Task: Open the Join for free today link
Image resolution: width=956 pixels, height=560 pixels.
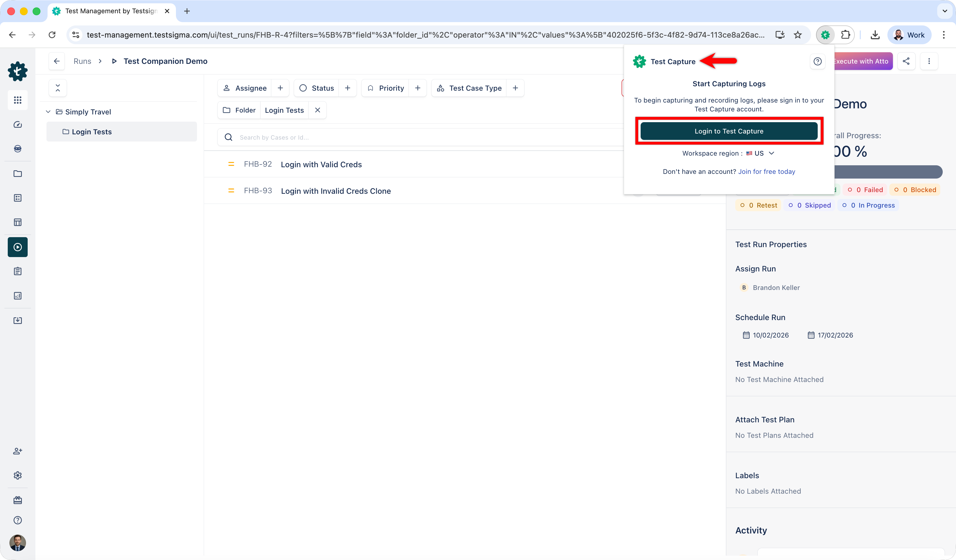Action: 767,171
